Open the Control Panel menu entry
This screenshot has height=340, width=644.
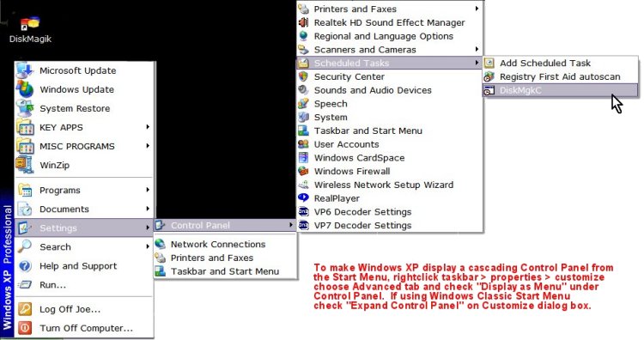tap(225, 225)
